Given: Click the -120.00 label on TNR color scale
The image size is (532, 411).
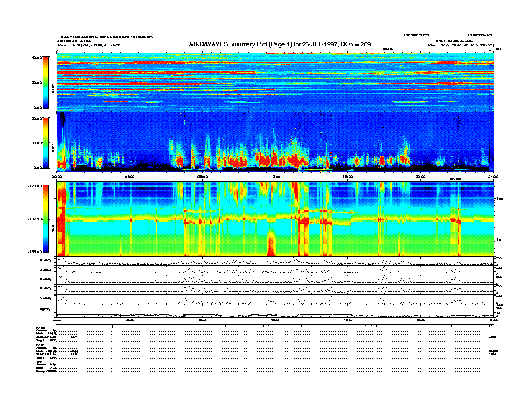Looking at the screenshot, I should coord(35,186).
